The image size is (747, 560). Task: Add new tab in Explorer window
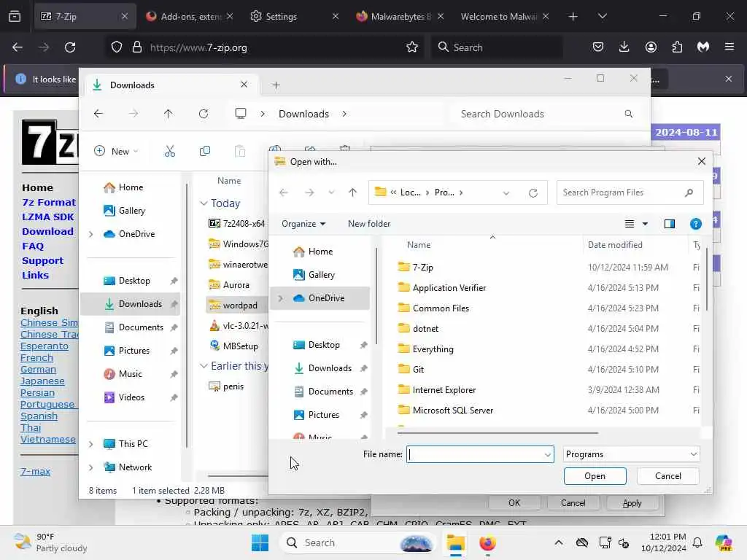pyautogui.click(x=276, y=85)
